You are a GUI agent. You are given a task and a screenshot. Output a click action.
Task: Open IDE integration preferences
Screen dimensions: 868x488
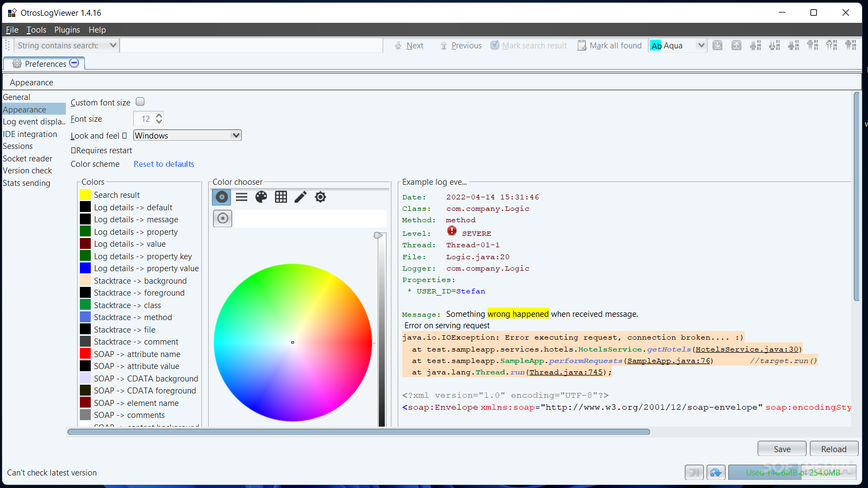(x=34, y=134)
